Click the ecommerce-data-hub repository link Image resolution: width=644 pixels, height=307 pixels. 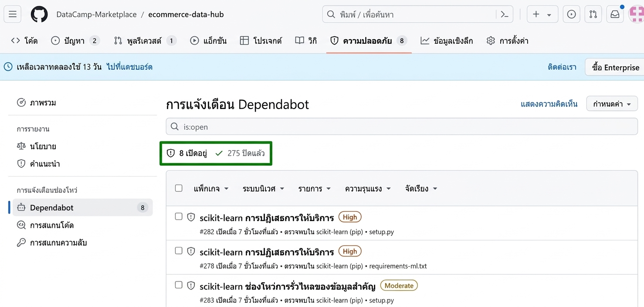[x=186, y=14]
